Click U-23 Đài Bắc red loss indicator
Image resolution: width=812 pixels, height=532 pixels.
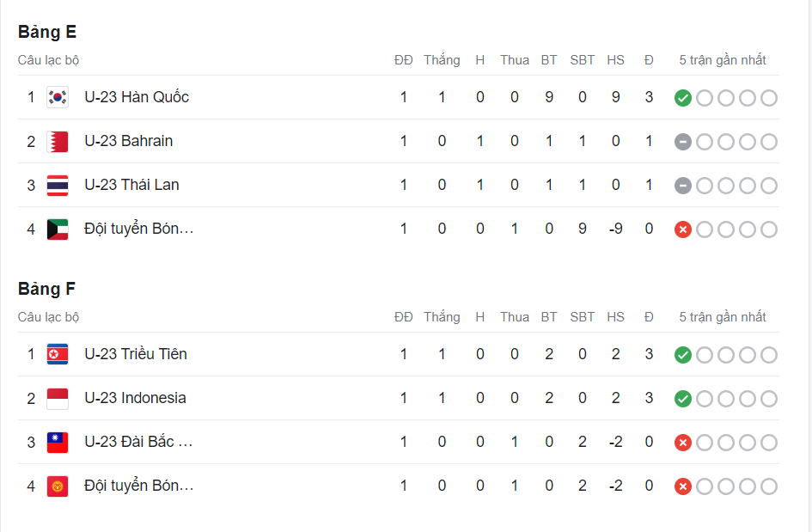[x=683, y=443]
